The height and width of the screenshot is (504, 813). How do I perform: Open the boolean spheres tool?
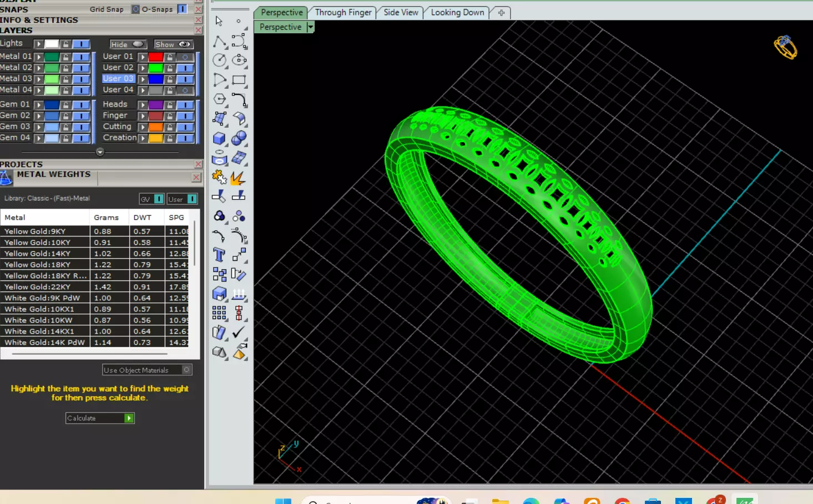click(239, 138)
